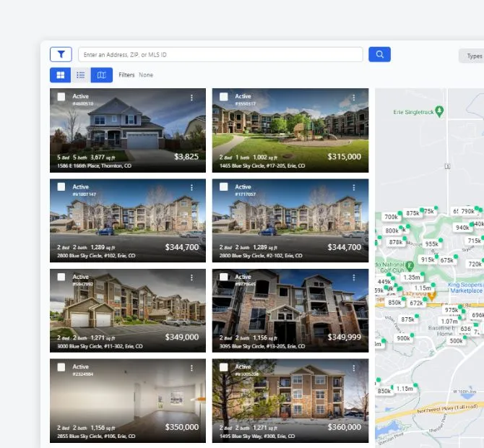Click address 3000 Blue Sky Circle, #11-302

100,346
